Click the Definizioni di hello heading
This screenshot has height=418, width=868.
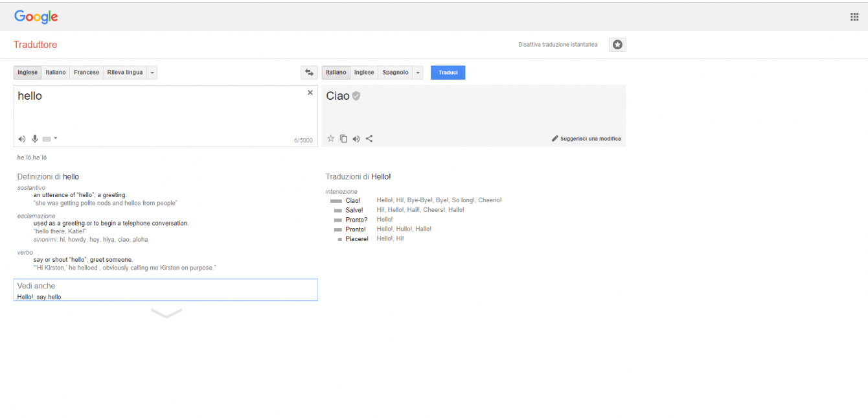[48, 176]
